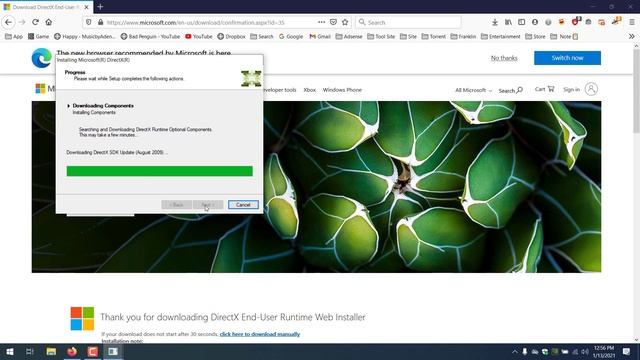Switch to Firefox in the taskbar

tap(72, 351)
